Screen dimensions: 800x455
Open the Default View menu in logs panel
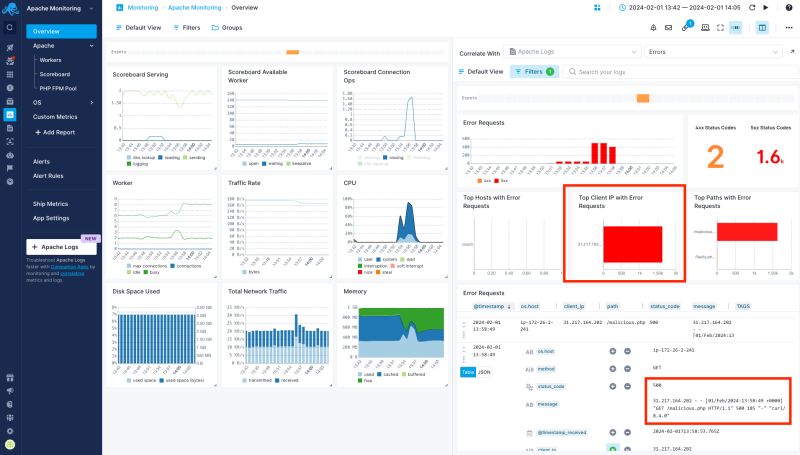coord(481,71)
